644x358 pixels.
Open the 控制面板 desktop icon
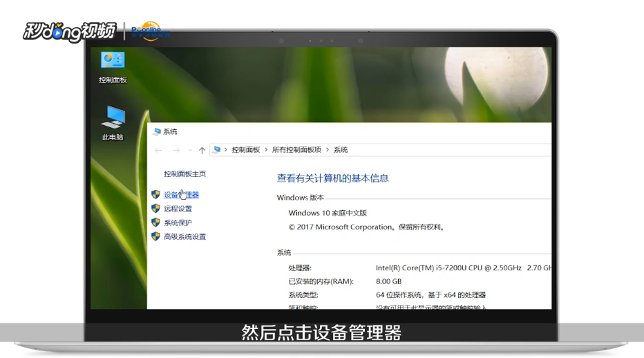click(113, 67)
